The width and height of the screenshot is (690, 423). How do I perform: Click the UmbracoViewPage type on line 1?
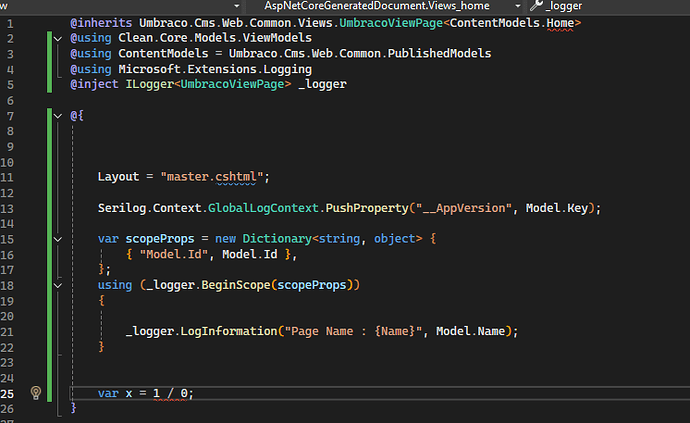coord(391,23)
